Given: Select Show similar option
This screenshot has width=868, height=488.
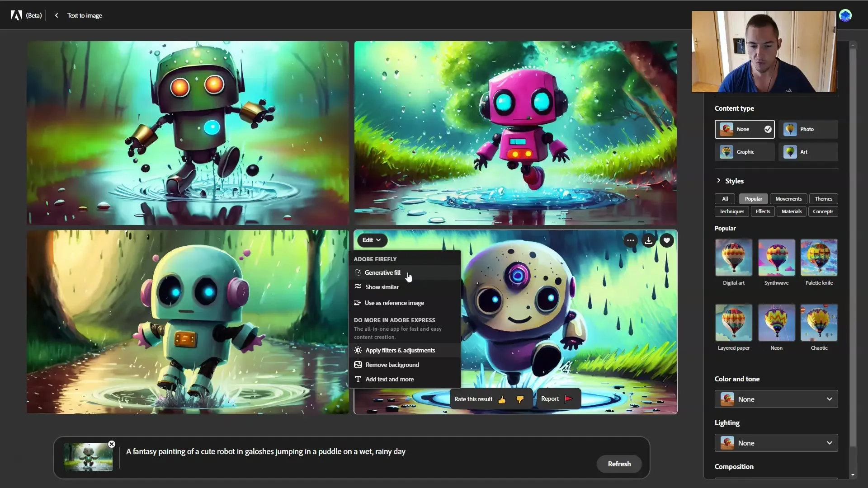Looking at the screenshot, I should (382, 286).
